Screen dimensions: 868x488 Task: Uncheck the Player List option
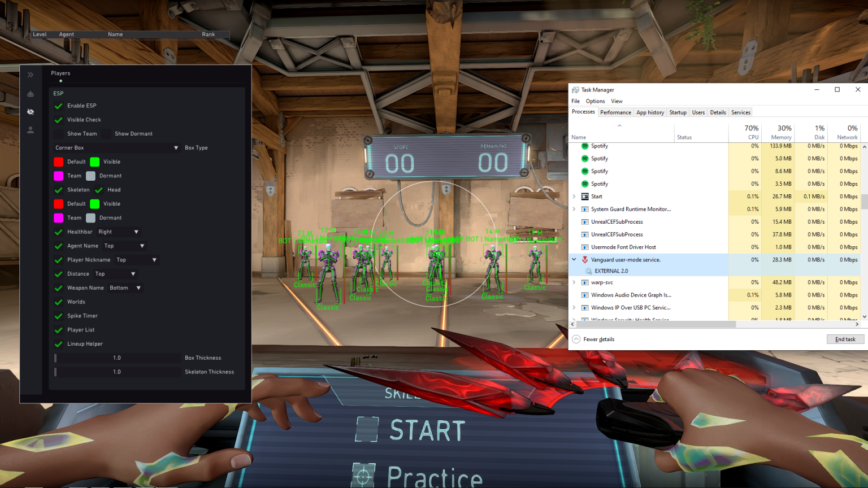pyautogui.click(x=58, y=330)
